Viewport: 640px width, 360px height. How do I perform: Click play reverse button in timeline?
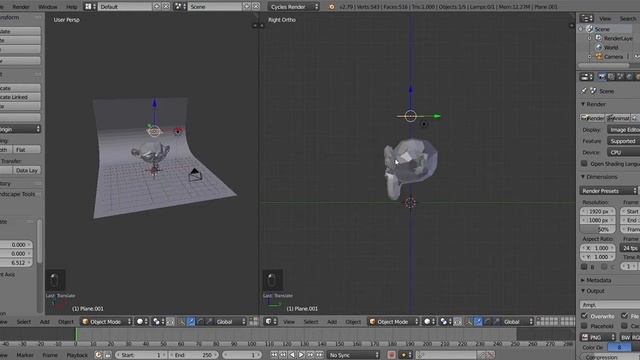coord(292,355)
